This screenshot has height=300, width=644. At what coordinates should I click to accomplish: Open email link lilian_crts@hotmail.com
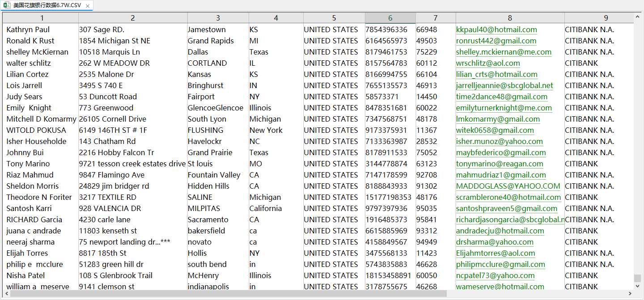[497, 74]
